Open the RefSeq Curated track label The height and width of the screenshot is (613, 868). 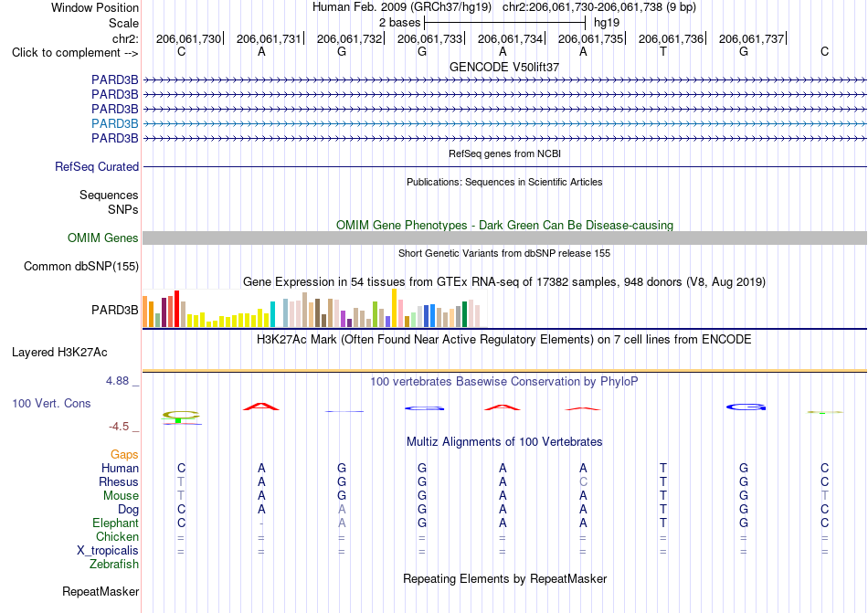coord(97,166)
